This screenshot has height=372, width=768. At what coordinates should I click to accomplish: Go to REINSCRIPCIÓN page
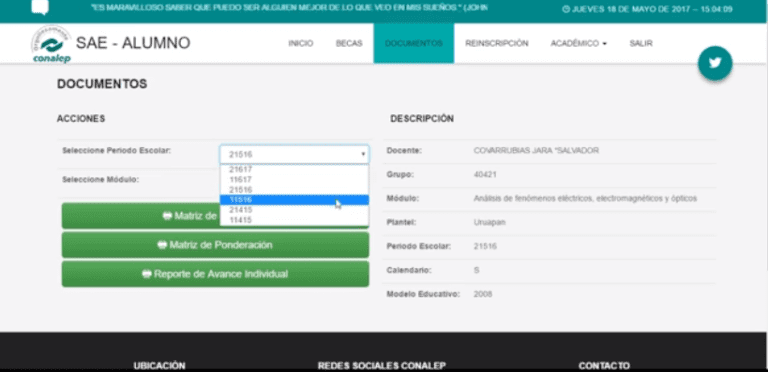click(497, 44)
